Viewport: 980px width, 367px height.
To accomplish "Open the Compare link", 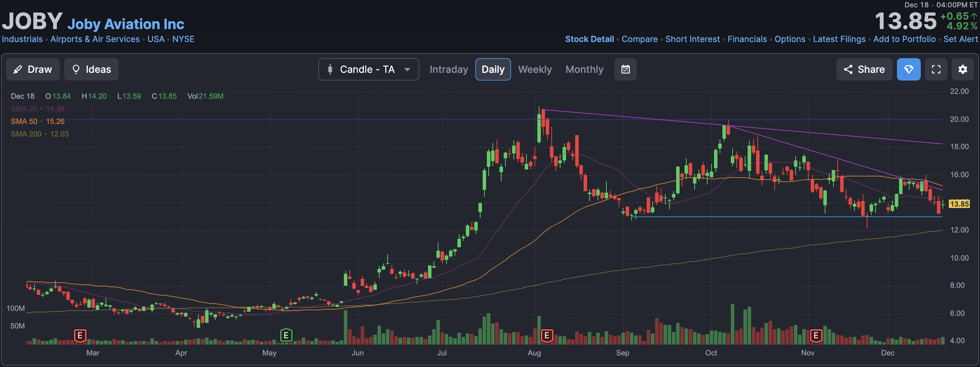I will [x=640, y=39].
